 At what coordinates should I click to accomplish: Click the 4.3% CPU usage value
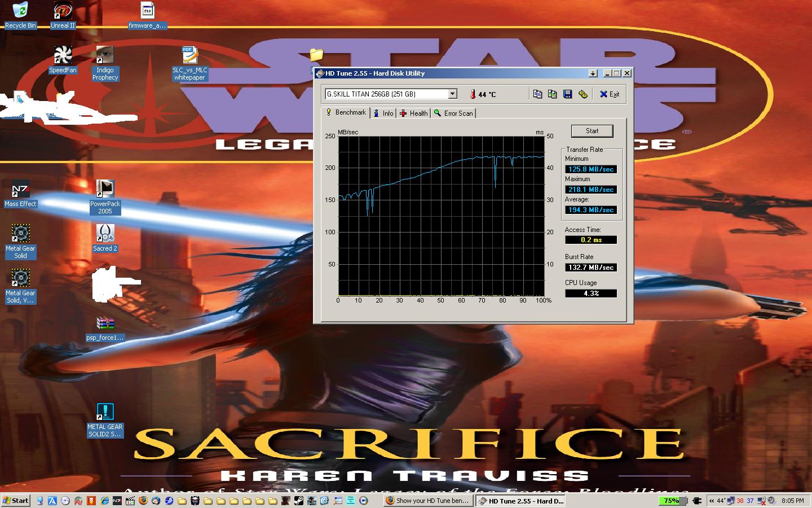click(x=591, y=294)
